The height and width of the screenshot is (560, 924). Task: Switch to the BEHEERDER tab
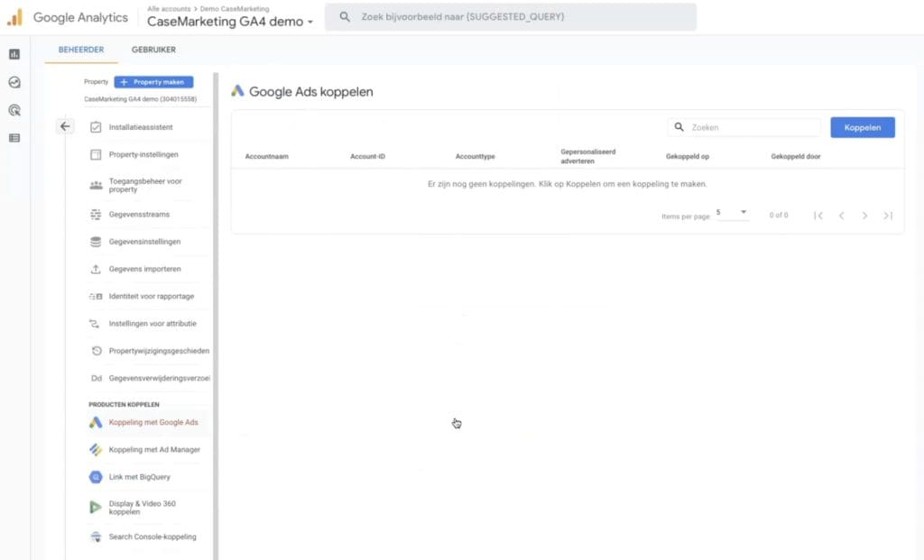click(81, 50)
